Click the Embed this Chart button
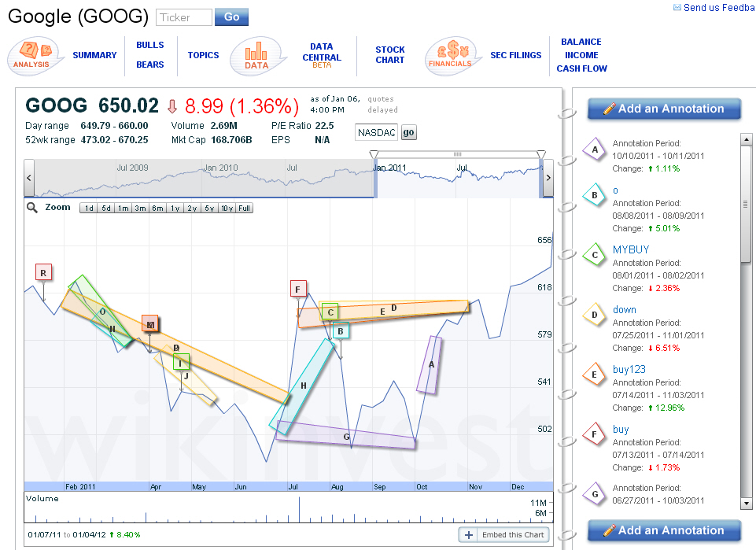This screenshot has width=756, height=550. (x=503, y=534)
